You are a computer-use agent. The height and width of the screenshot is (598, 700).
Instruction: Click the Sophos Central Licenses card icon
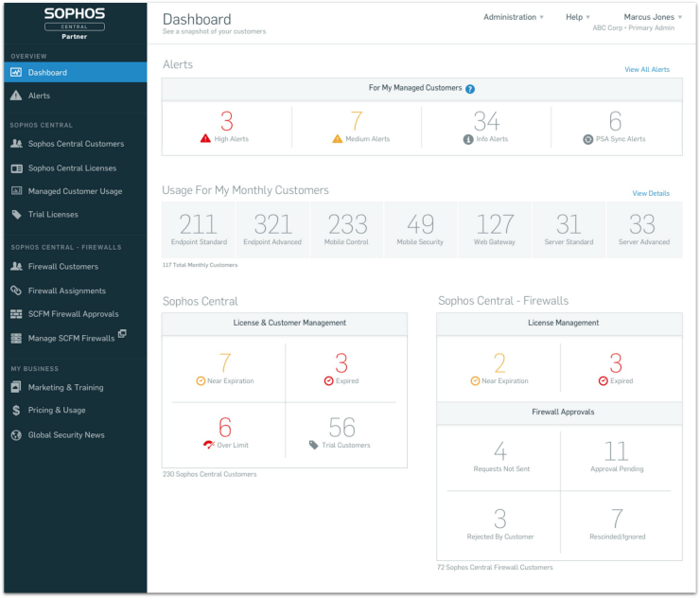coord(16,168)
